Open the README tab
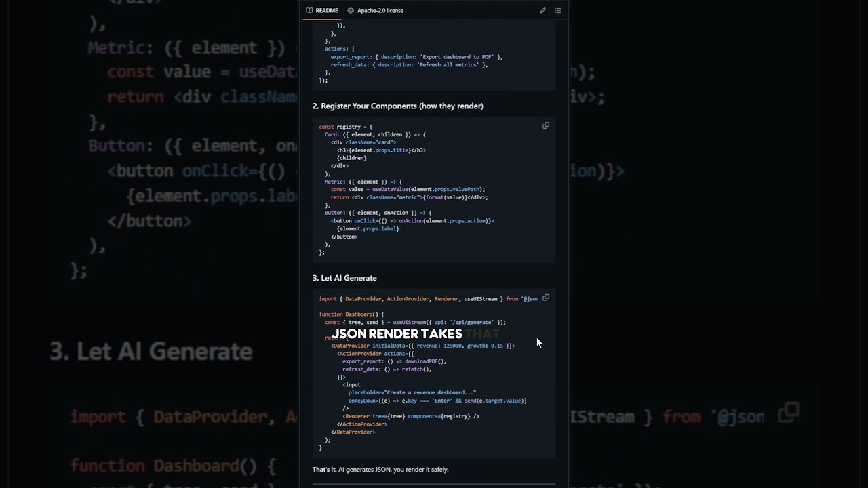 pos(322,10)
